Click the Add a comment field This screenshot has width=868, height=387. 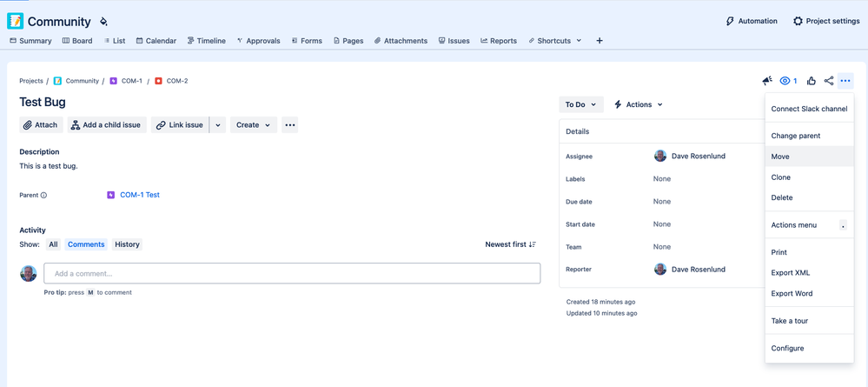pos(292,273)
